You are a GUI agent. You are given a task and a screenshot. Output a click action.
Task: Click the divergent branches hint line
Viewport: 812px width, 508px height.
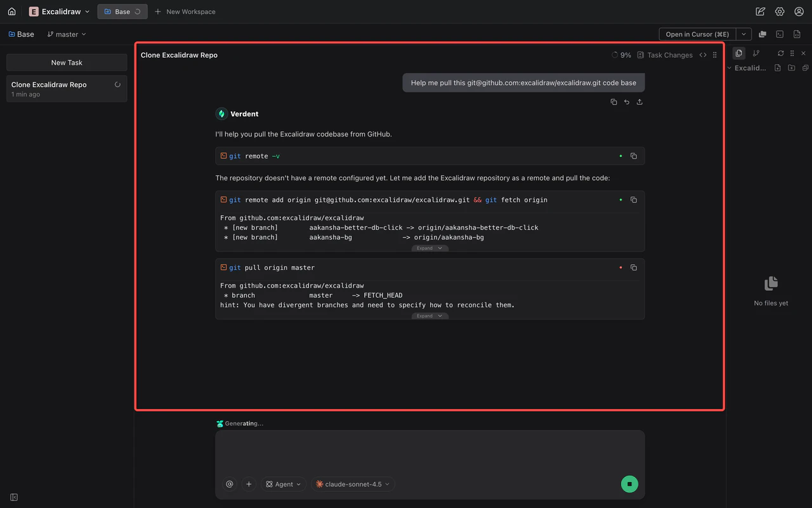367,305
